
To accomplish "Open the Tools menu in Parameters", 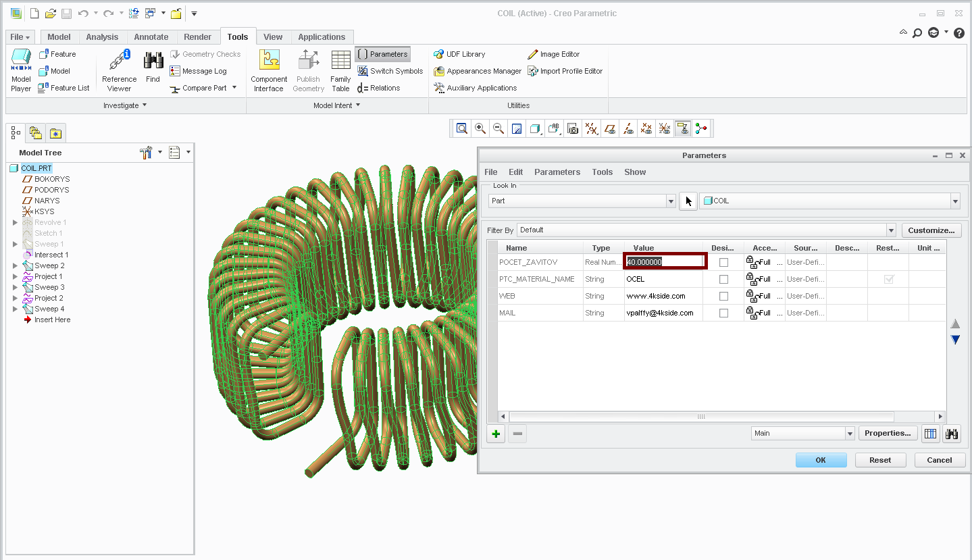I will pos(603,172).
